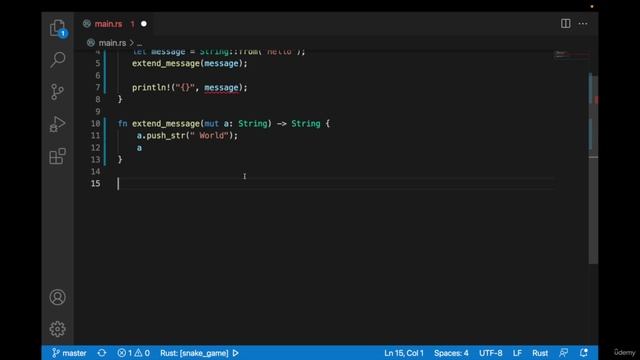Click the underlined message variable on line 7

pos(221,88)
